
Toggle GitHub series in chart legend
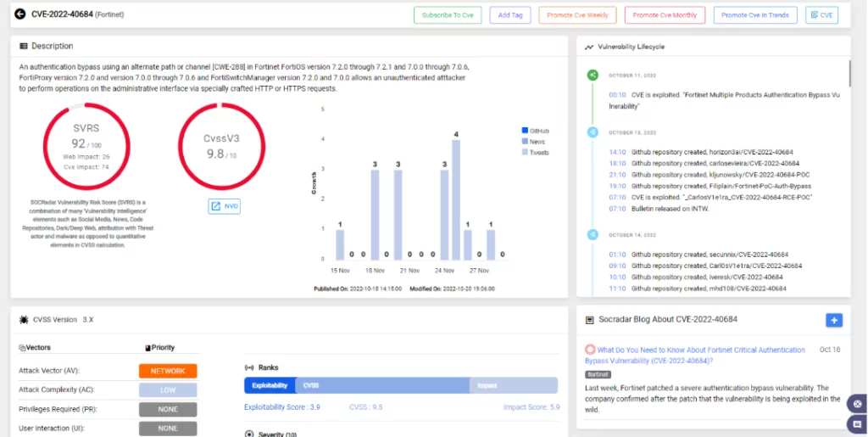click(535, 131)
